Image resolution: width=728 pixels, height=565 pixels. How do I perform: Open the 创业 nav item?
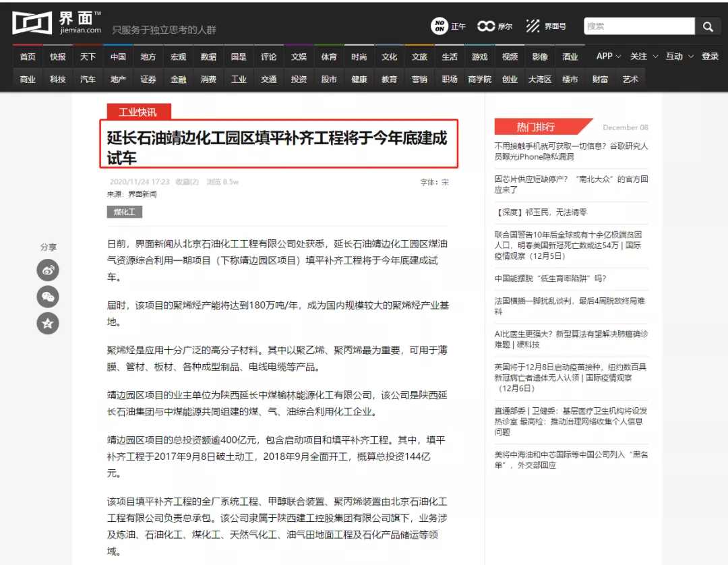pyautogui.click(x=510, y=80)
